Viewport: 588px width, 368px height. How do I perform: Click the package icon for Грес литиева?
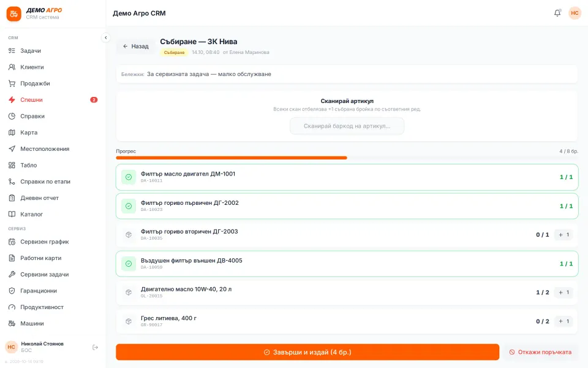[129, 321]
